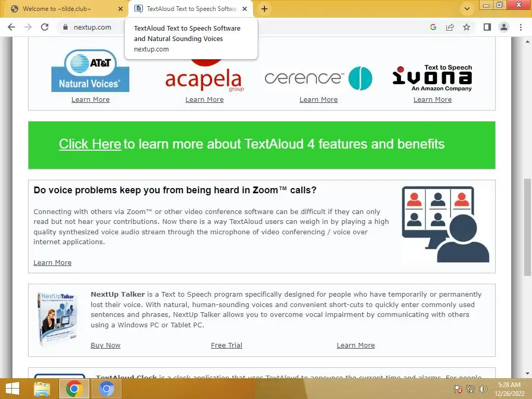Screen dimensions: 532x399
Task: Open the volume speaker tray icon
Action: point(483,389)
